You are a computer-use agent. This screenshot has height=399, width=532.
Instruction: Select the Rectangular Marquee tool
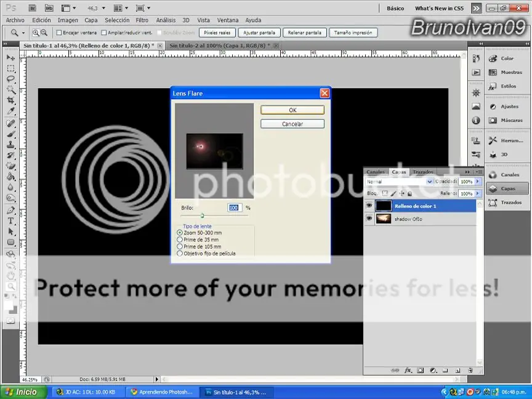[10, 68]
